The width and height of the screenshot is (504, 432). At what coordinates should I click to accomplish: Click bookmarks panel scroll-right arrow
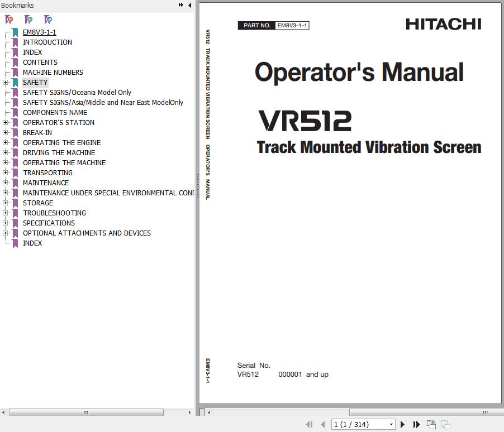189,412
